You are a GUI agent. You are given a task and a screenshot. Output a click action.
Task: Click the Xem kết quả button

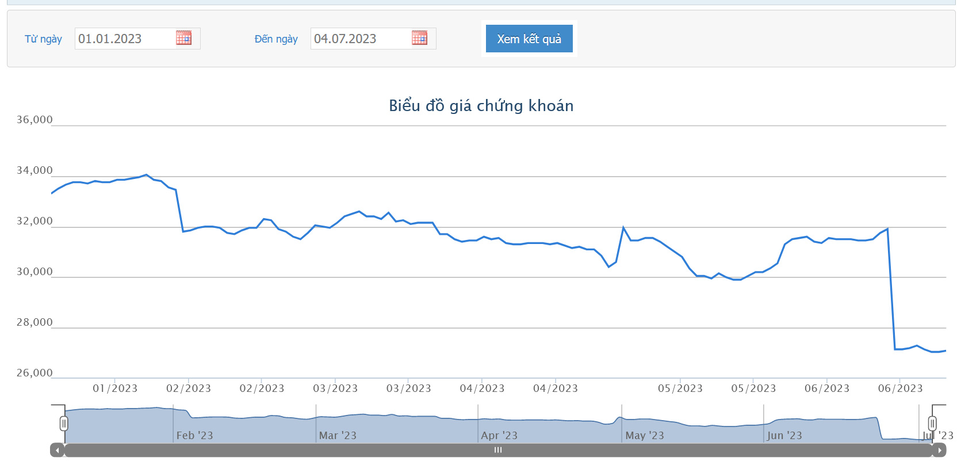pyautogui.click(x=529, y=39)
